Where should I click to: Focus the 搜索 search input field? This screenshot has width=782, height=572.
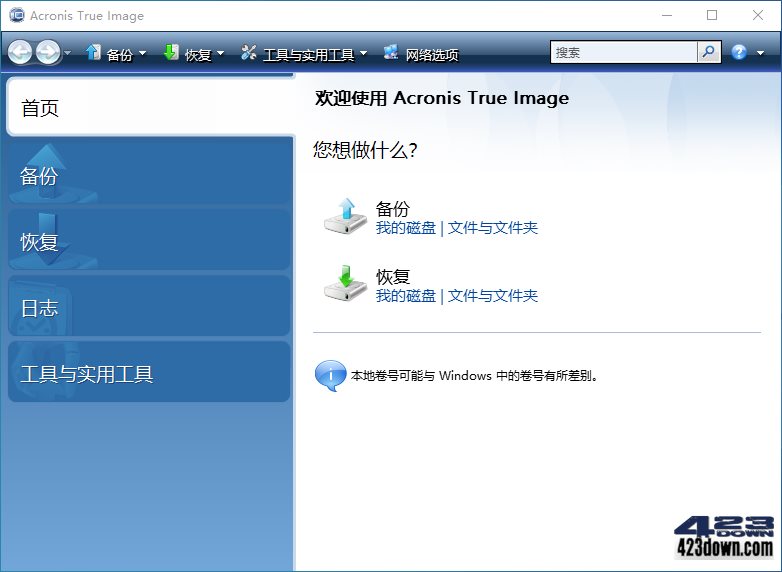[623, 52]
